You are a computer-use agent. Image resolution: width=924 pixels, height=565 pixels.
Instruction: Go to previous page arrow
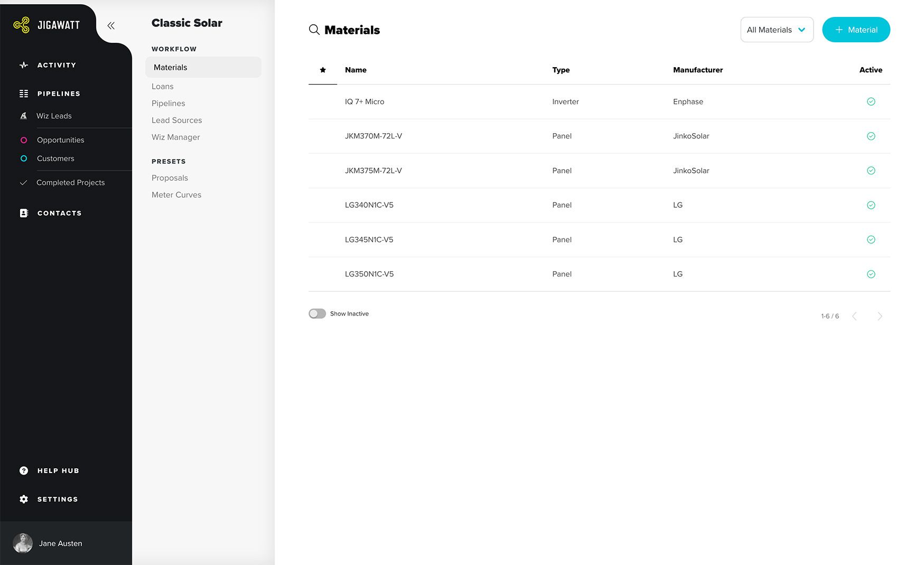[854, 316]
